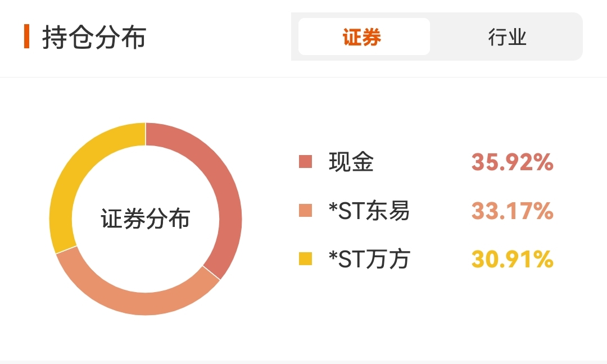
Task: Click the 持仓分布 section title
Action: coord(94,37)
